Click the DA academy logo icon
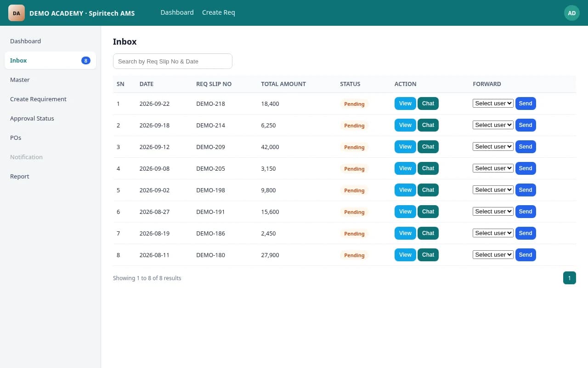This screenshot has width=588, height=368. point(17,13)
